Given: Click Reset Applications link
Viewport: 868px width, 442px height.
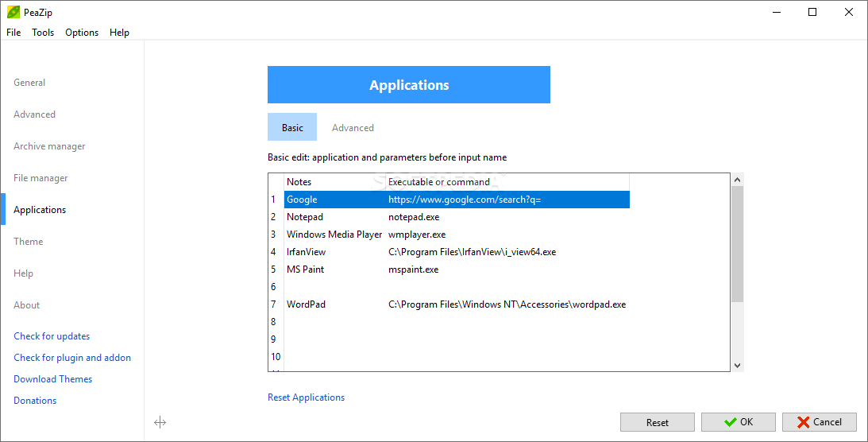Looking at the screenshot, I should pyautogui.click(x=306, y=397).
